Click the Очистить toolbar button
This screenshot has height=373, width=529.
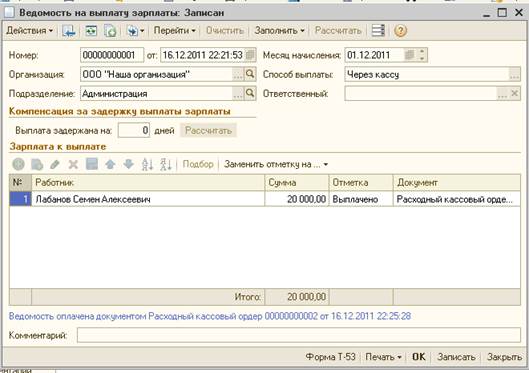tap(225, 31)
